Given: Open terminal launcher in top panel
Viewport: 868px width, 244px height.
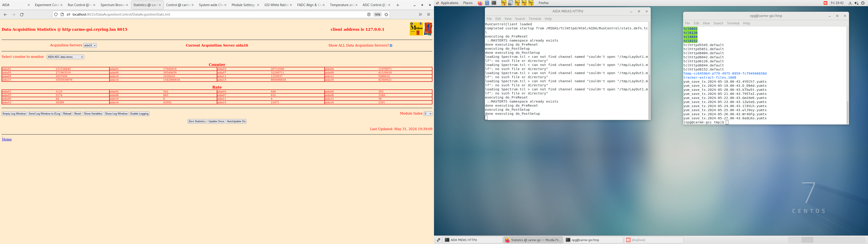Looking at the screenshot, I should point(494,3).
